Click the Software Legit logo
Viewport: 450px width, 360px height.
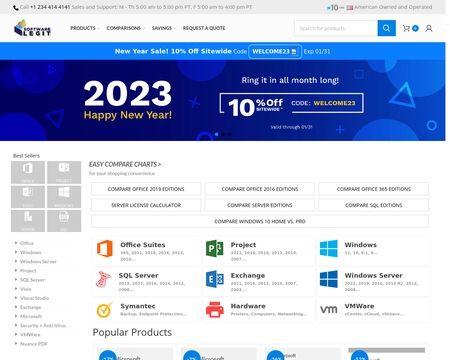click(x=32, y=28)
